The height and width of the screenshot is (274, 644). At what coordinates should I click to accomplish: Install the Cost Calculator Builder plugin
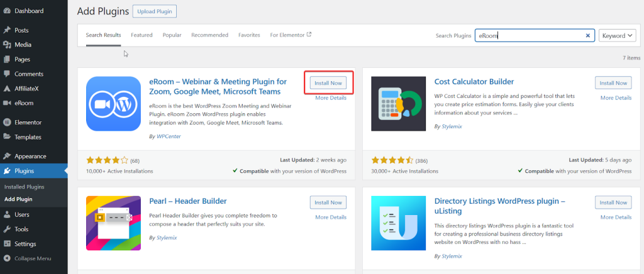pyautogui.click(x=613, y=83)
